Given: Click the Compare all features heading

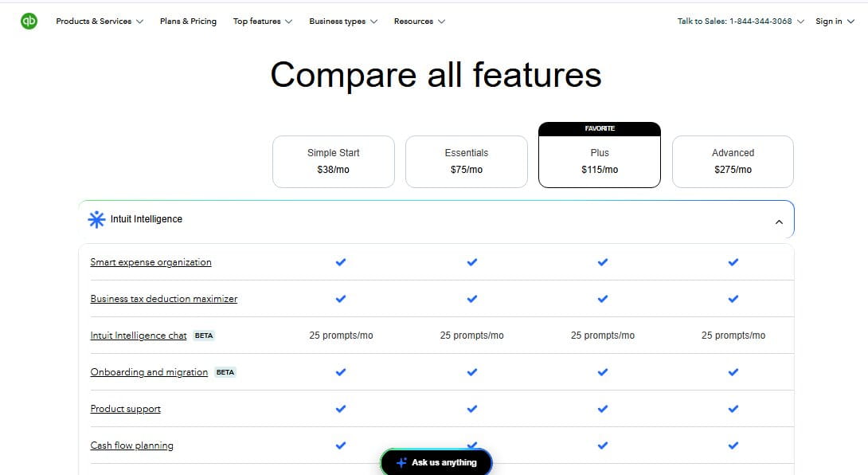Looking at the screenshot, I should coord(436,75).
